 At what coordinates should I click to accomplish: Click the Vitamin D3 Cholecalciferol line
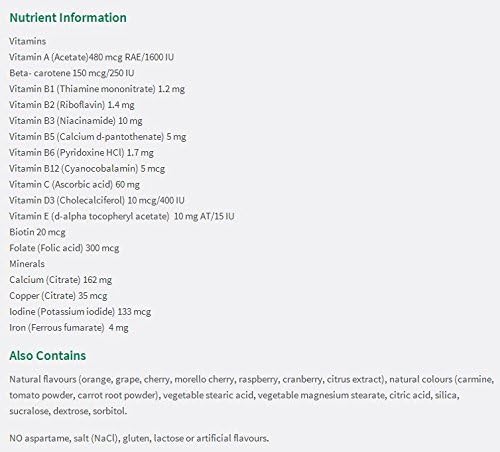97,200
